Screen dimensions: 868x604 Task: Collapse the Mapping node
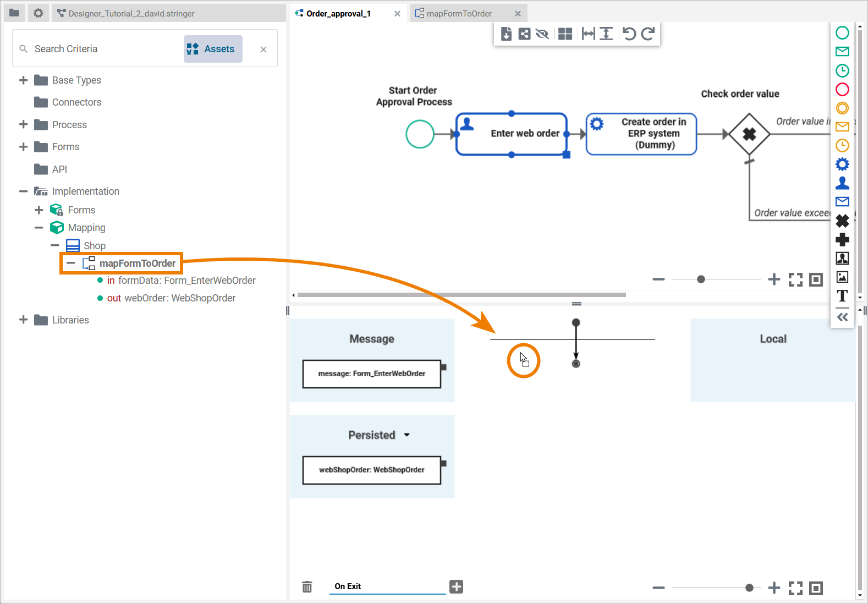pos(39,228)
